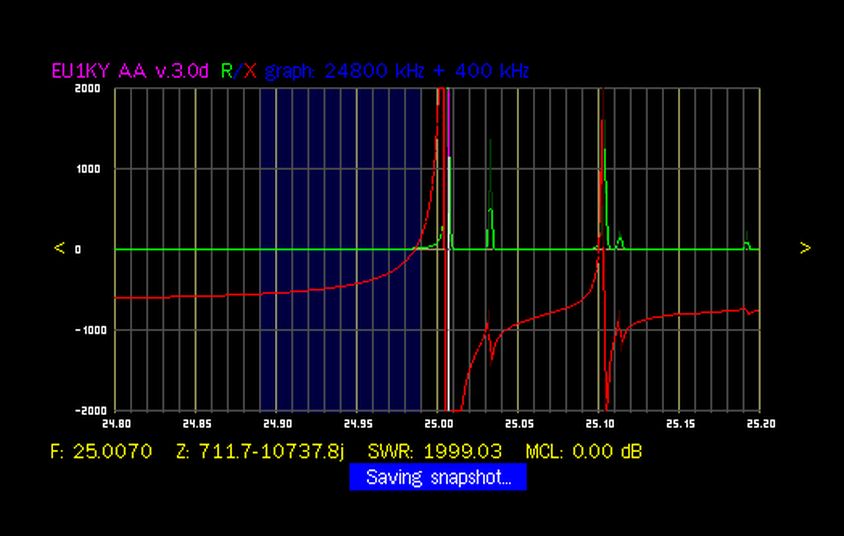Click the 2000 y-axis label
Image resolution: width=844 pixels, height=536 pixels.
tap(89, 89)
